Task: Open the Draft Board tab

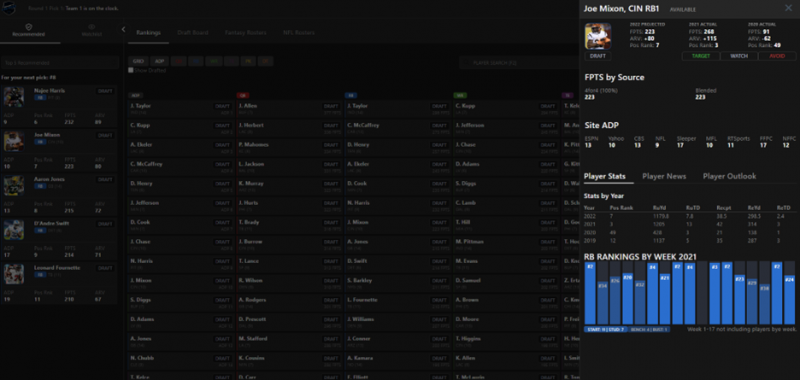Action: (193, 33)
